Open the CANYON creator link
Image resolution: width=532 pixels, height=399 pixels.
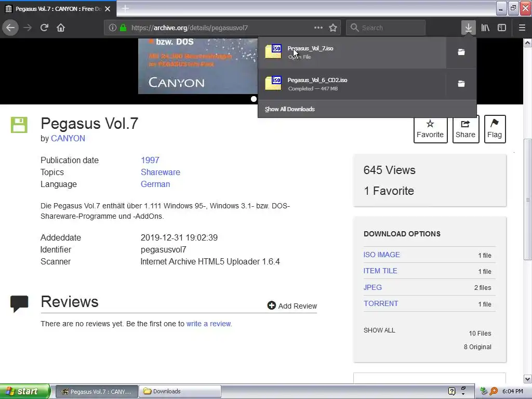(68, 138)
